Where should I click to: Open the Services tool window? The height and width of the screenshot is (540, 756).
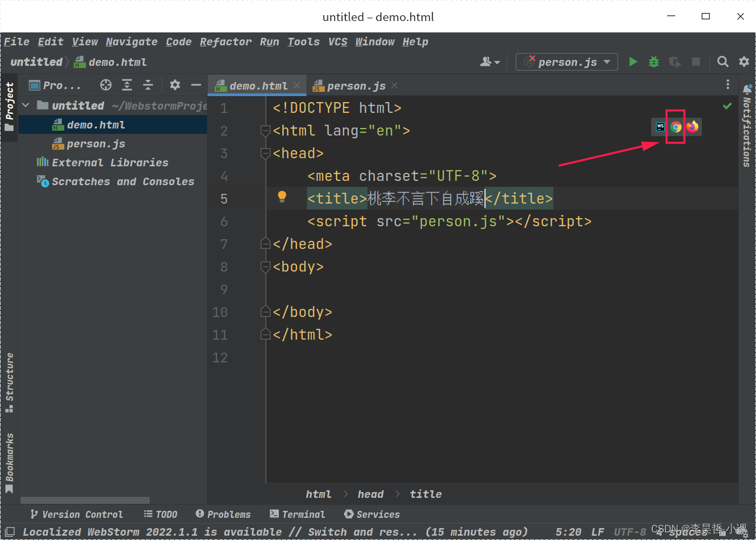(372, 515)
